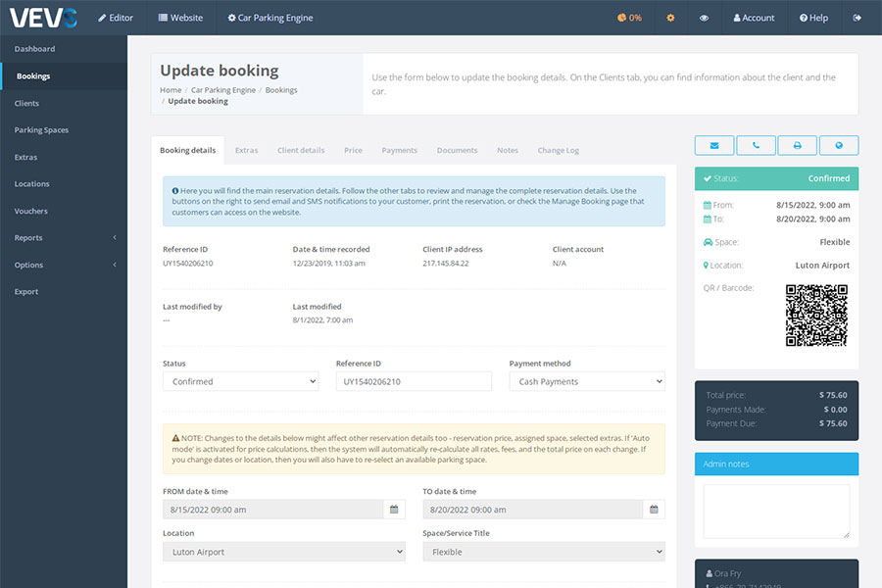Open Parking Spaces in sidebar
Viewport: 882px width, 588px height.
pos(64,130)
